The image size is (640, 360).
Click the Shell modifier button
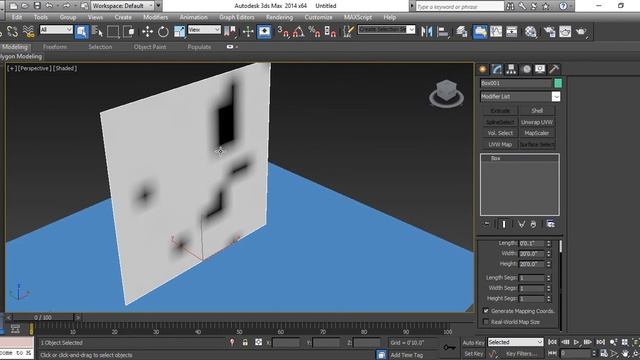pyautogui.click(x=537, y=111)
